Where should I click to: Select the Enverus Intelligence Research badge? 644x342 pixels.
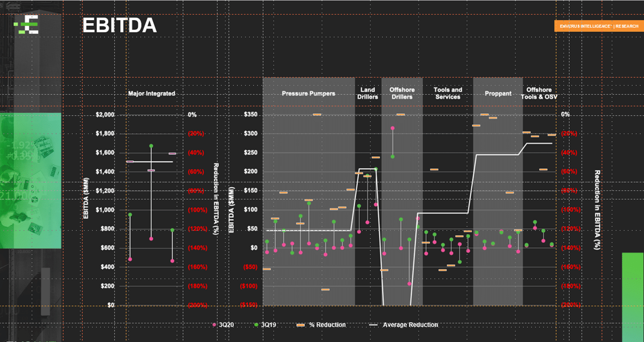(x=599, y=26)
